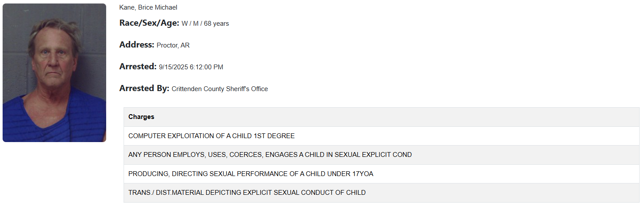Click the 'M' sex value

[196, 24]
